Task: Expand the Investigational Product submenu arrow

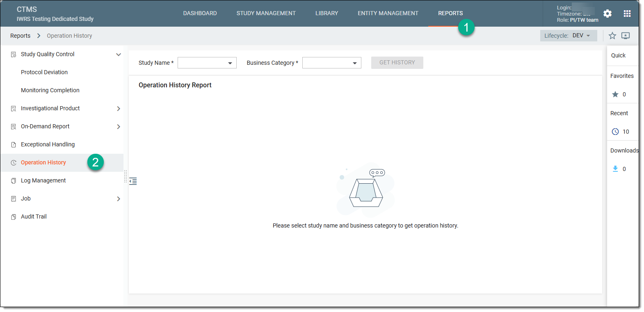Action: coord(119,109)
